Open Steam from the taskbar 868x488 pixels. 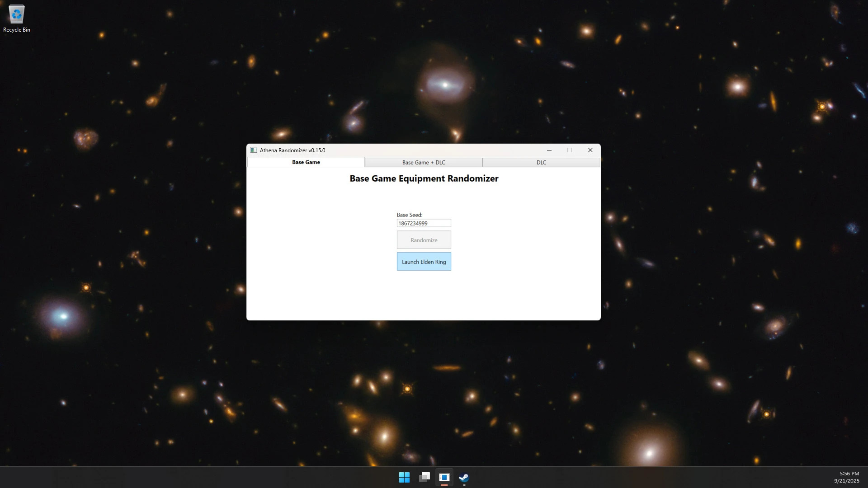click(464, 477)
